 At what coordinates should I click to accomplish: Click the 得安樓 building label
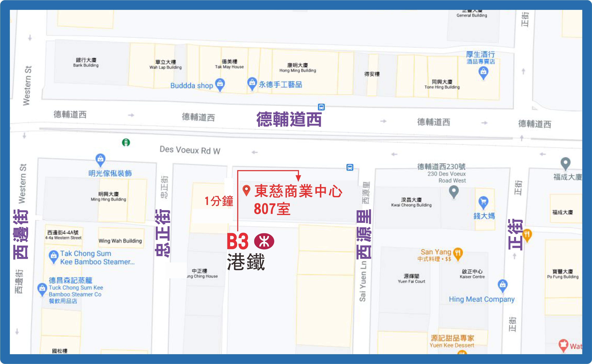[x=372, y=74]
